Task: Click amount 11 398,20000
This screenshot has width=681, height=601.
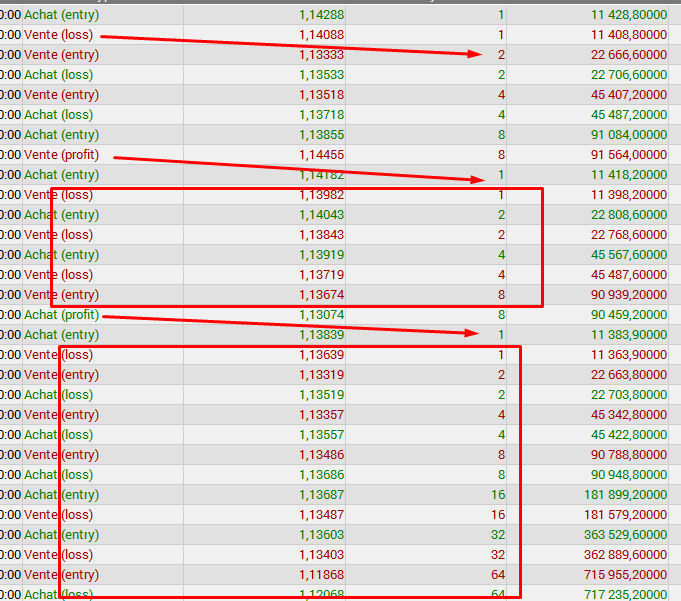Action: (x=629, y=195)
